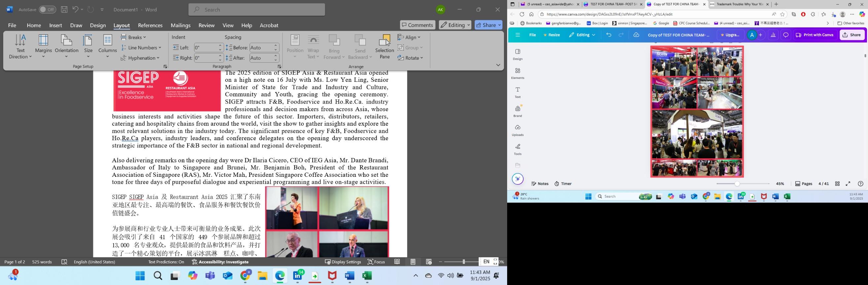Screen dimensions: 868x285
Task: Open the page Size options in Word
Action: pyautogui.click(x=88, y=47)
